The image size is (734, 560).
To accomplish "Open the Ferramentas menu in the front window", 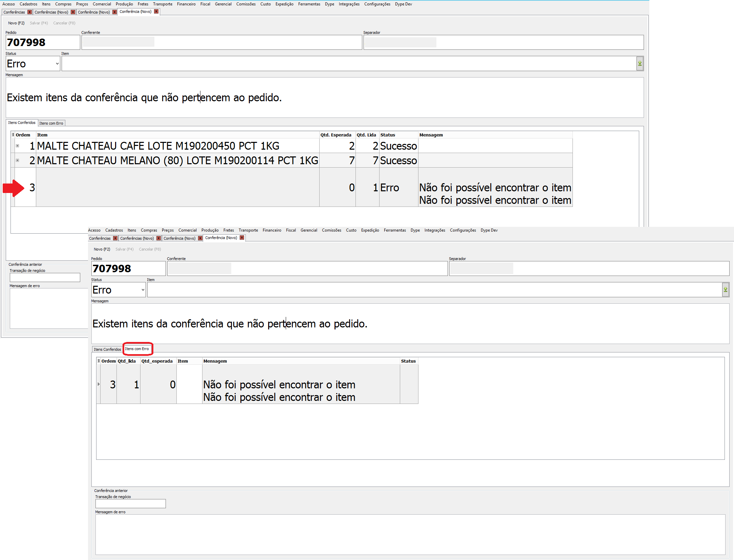I will point(395,230).
